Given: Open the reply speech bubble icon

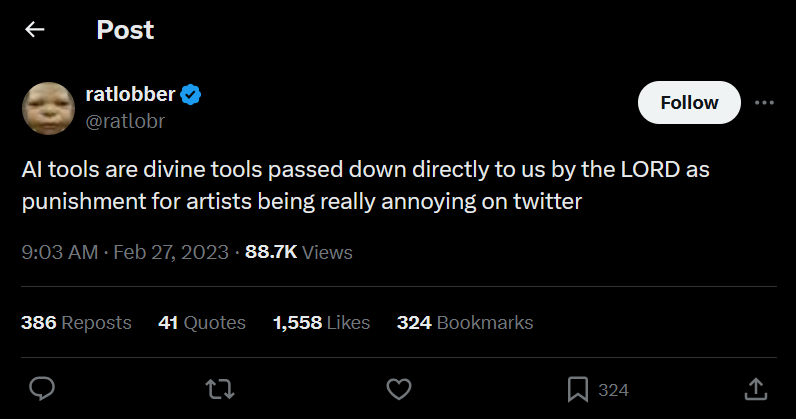Looking at the screenshot, I should 41,388.
